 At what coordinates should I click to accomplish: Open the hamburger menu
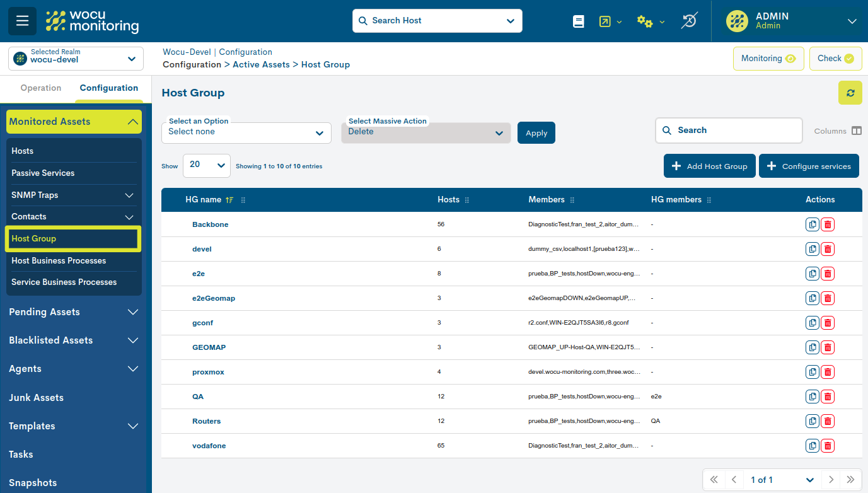22,21
